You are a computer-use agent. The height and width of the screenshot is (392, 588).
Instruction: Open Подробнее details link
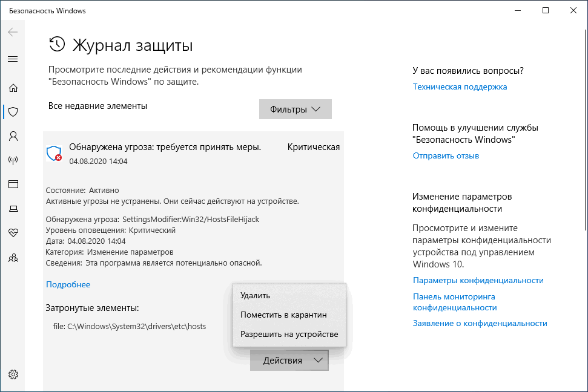[67, 284]
